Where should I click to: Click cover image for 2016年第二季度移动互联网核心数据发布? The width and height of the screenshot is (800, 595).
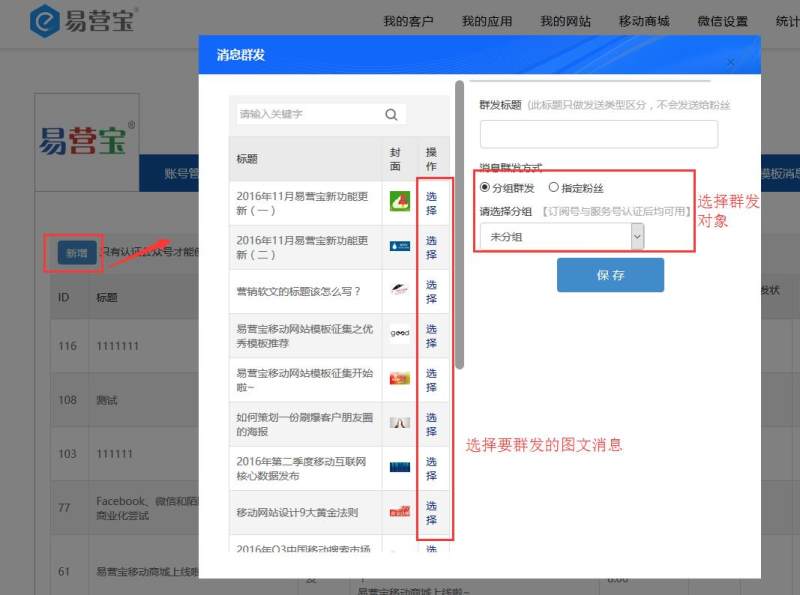click(400, 467)
